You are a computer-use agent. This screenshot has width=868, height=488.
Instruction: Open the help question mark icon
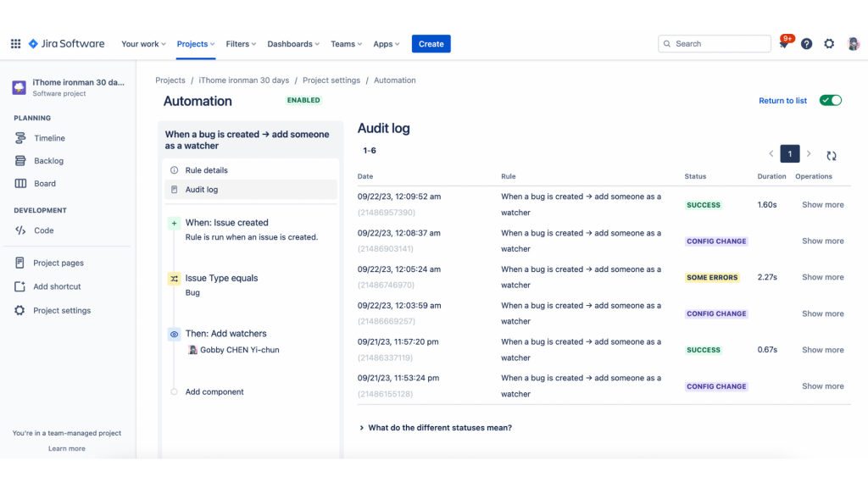pyautogui.click(x=807, y=44)
